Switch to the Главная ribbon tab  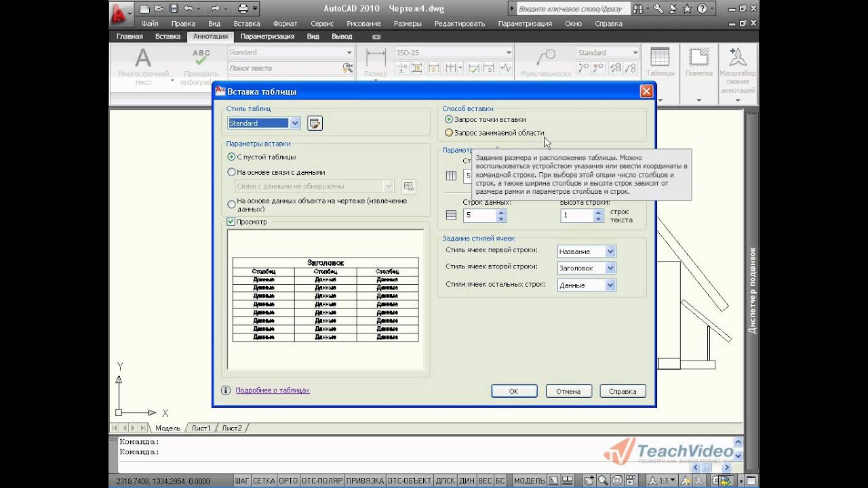(x=130, y=37)
